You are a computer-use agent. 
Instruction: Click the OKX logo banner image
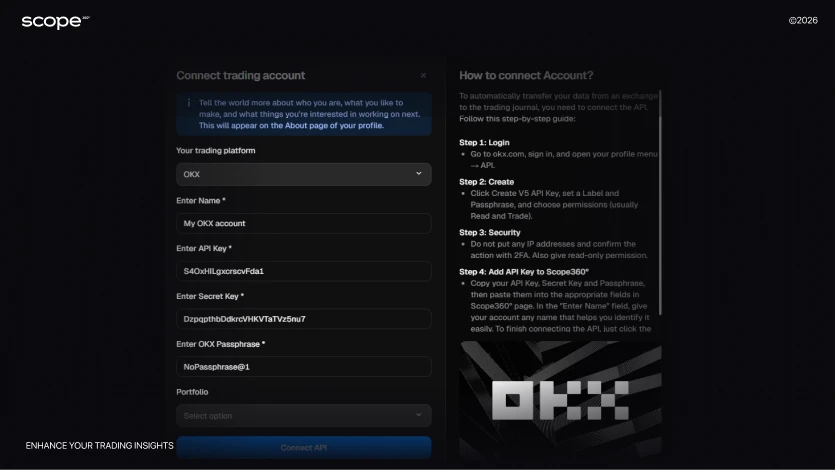point(560,399)
